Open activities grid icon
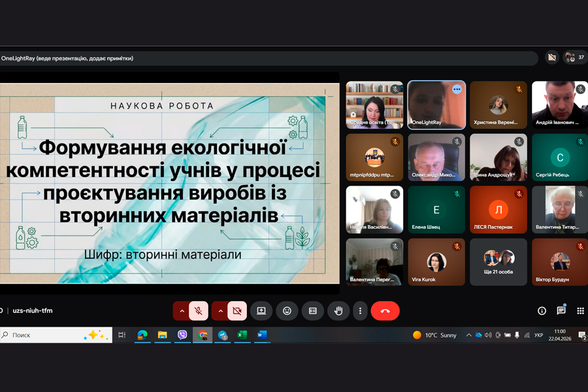 580,310
